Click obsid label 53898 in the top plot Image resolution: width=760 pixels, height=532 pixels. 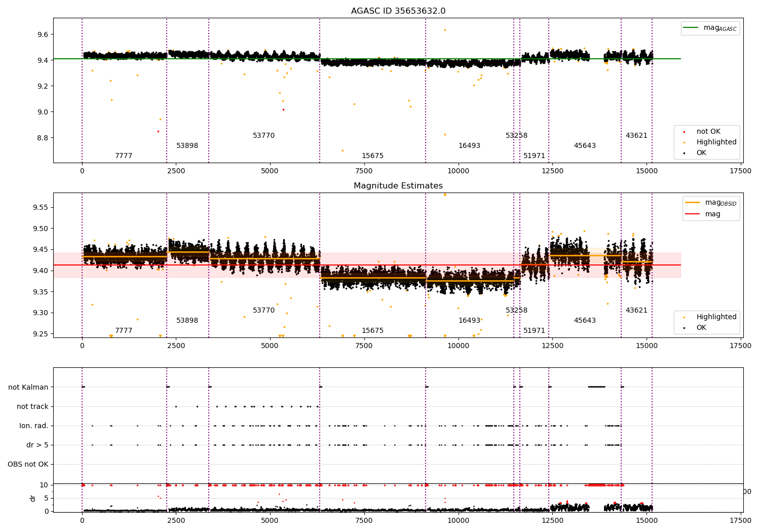coord(187,146)
